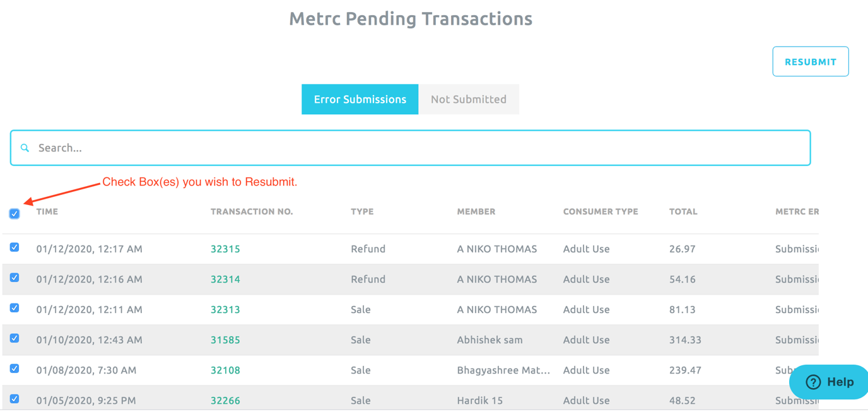
Task: Open transaction 32266 via its link
Action: 225,400
